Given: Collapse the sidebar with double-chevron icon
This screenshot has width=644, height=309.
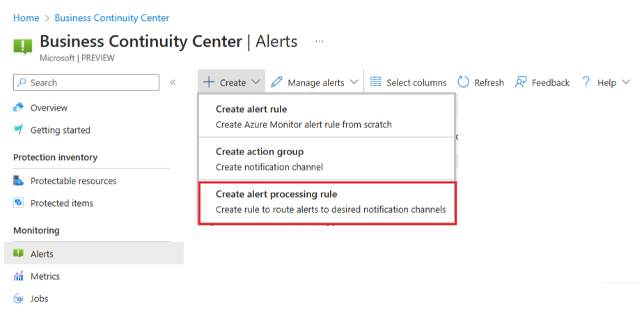Looking at the screenshot, I should (173, 83).
